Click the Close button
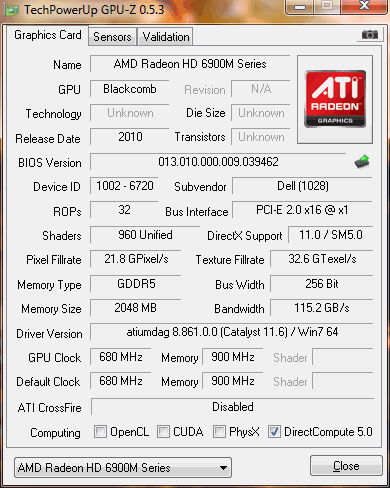Image resolution: width=390 pixels, height=488 pixels. coord(346,466)
